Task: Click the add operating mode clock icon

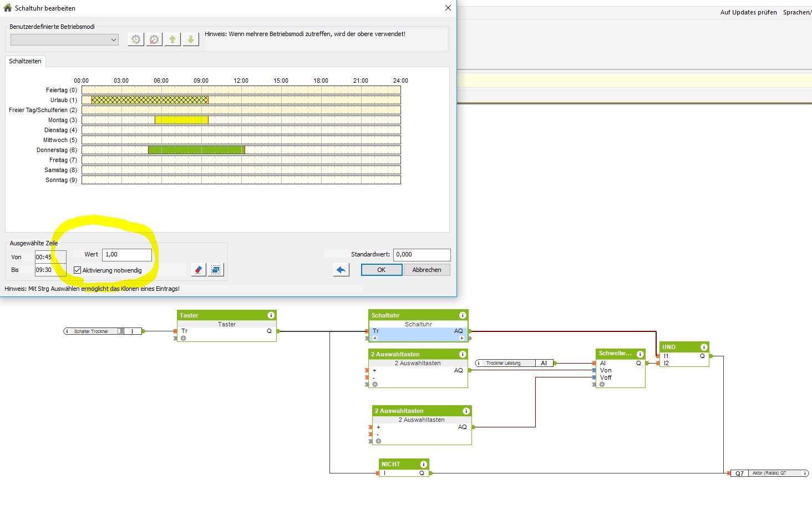Action: click(136, 39)
